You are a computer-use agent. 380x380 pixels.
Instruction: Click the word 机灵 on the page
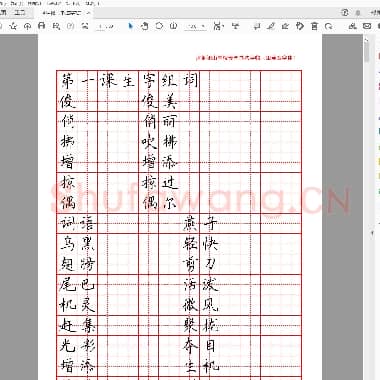point(78,305)
